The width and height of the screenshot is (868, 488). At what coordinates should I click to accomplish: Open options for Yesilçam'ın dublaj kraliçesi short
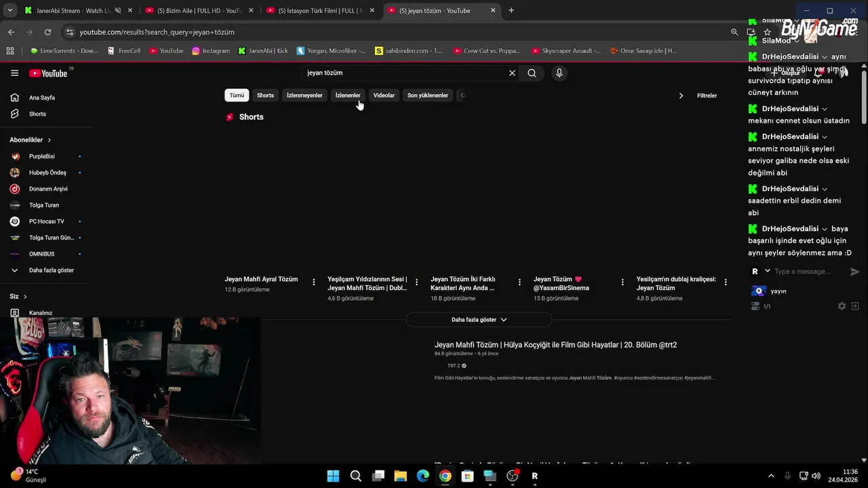(x=726, y=282)
